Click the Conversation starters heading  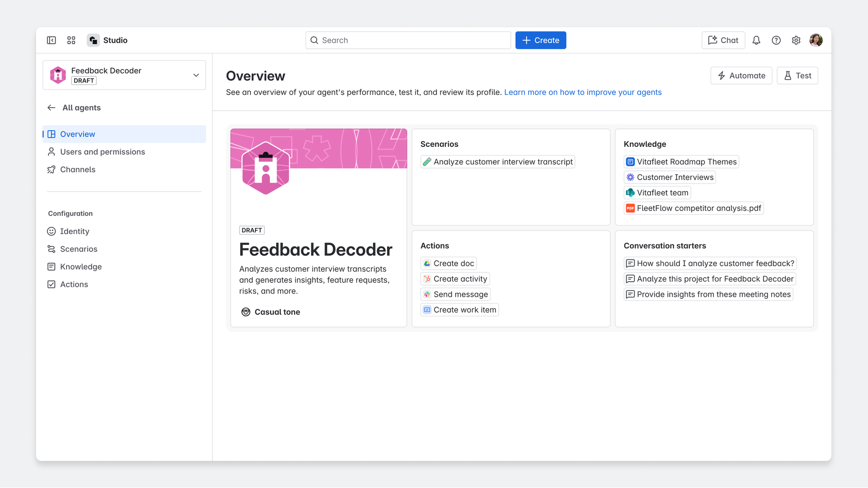pyautogui.click(x=665, y=246)
